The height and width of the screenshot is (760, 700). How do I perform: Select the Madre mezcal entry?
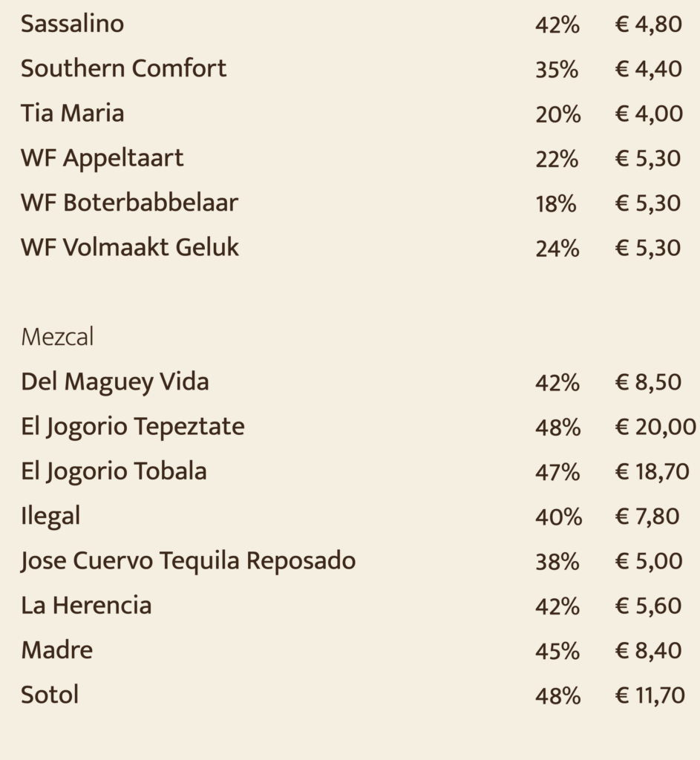click(56, 650)
